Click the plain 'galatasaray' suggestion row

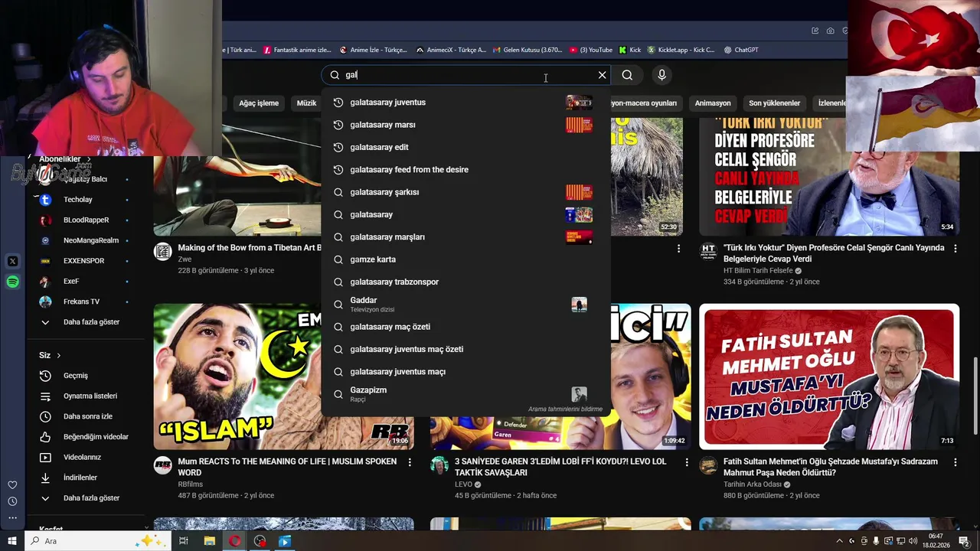pyautogui.click(x=466, y=214)
